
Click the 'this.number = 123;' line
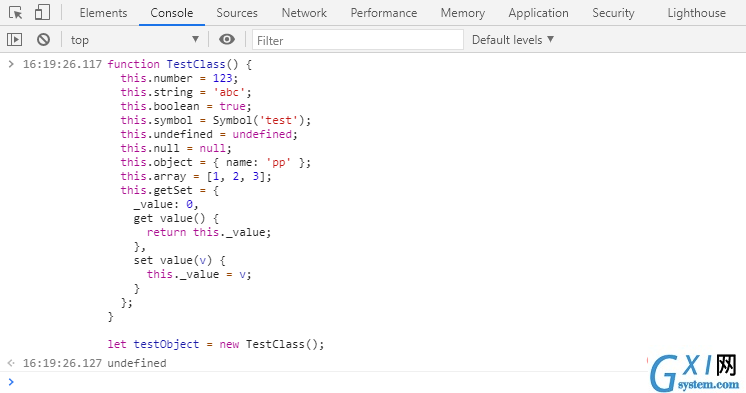179,78
